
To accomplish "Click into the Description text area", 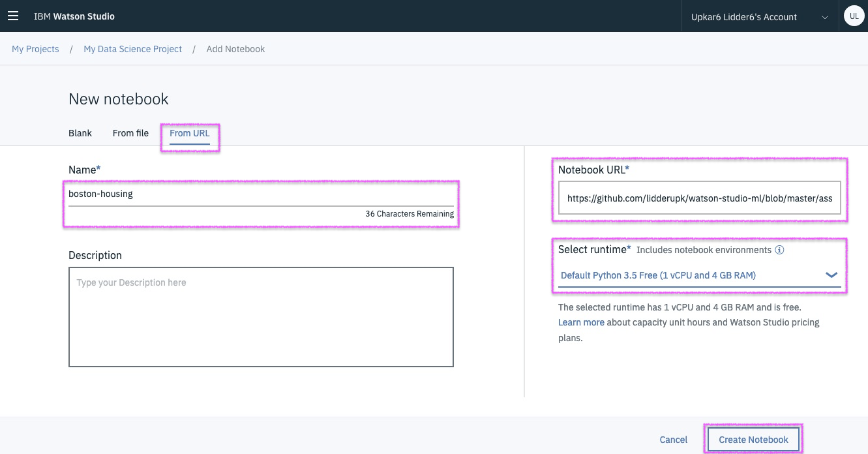I will tap(261, 317).
